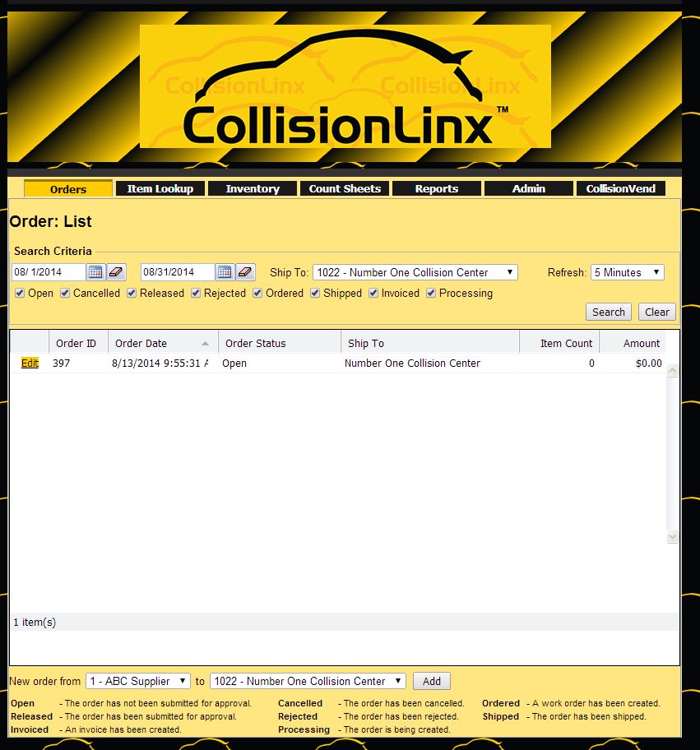Click the Clear button
Screen dimensions: 700x750
click(x=657, y=312)
